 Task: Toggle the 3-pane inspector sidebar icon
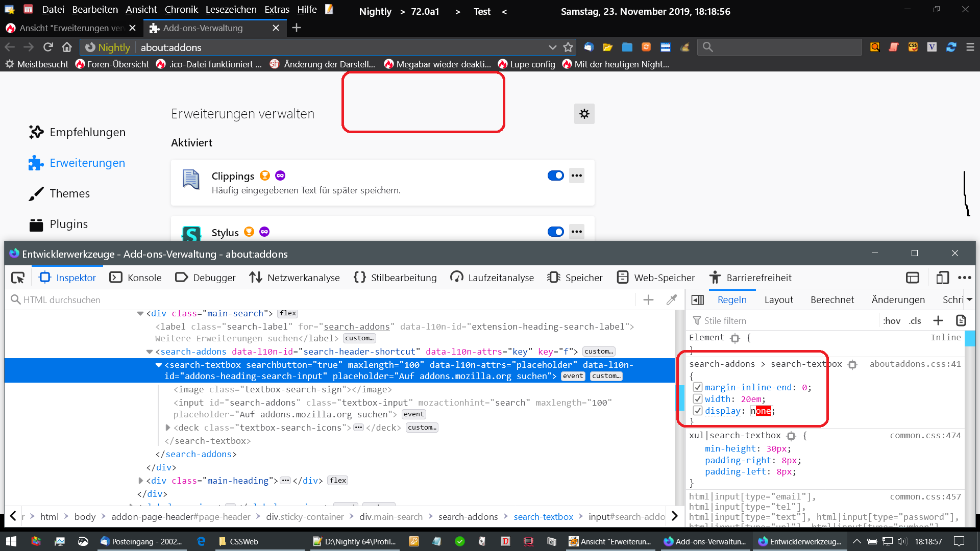[x=698, y=300]
